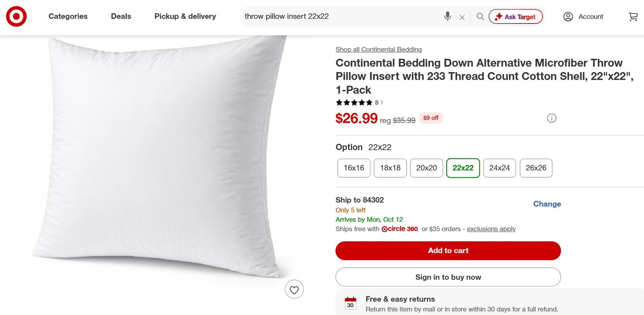The height and width of the screenshot is (315, 644).
Task: Expand the 8 ratings chevron
Action: [x=382, y=102]
